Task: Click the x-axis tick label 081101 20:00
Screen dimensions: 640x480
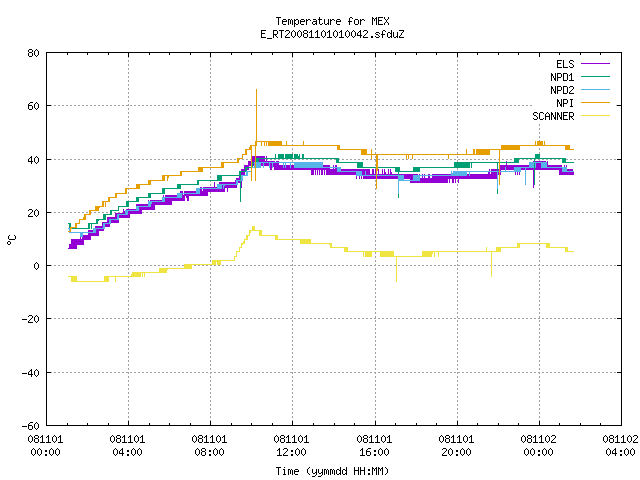Action: coord(456,446)
